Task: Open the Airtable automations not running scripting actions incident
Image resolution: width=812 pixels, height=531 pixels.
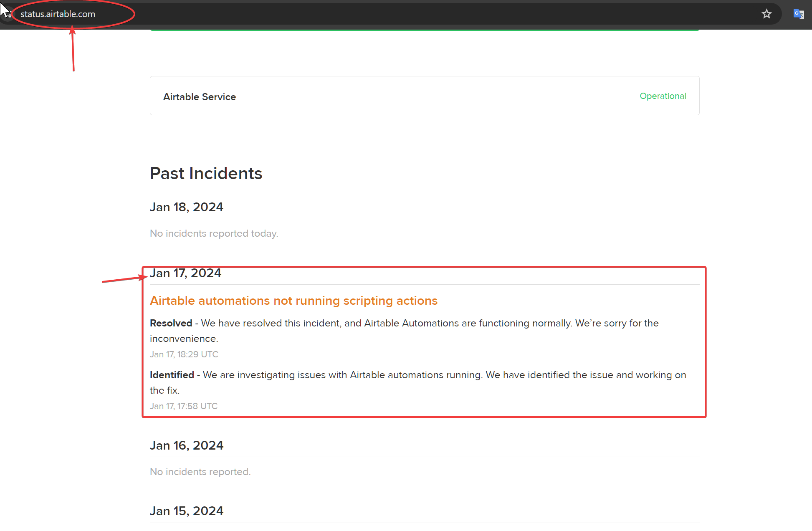Action: pyautogui.click(x=293, y=301)
